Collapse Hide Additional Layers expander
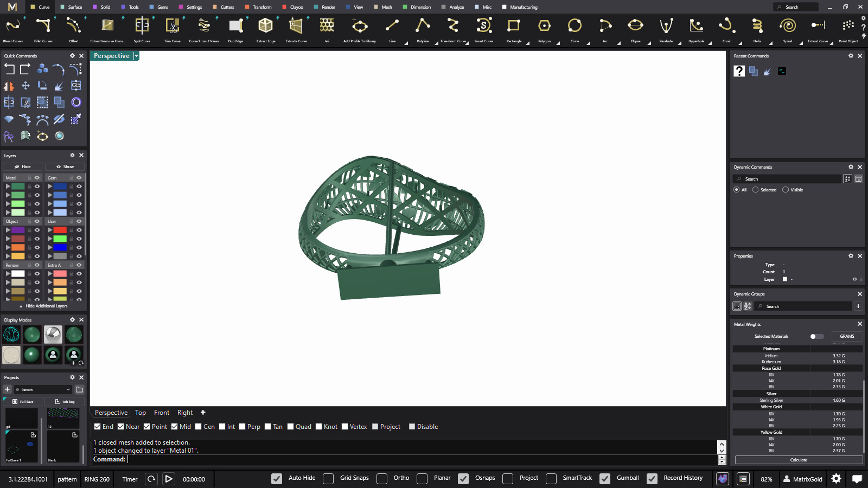The height and width of the screenshot is (488, 868). coord(43,306)
